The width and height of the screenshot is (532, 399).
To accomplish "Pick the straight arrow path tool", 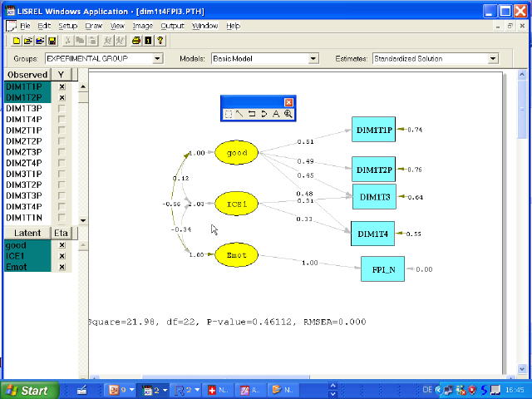I will click(x=239, y=114).
